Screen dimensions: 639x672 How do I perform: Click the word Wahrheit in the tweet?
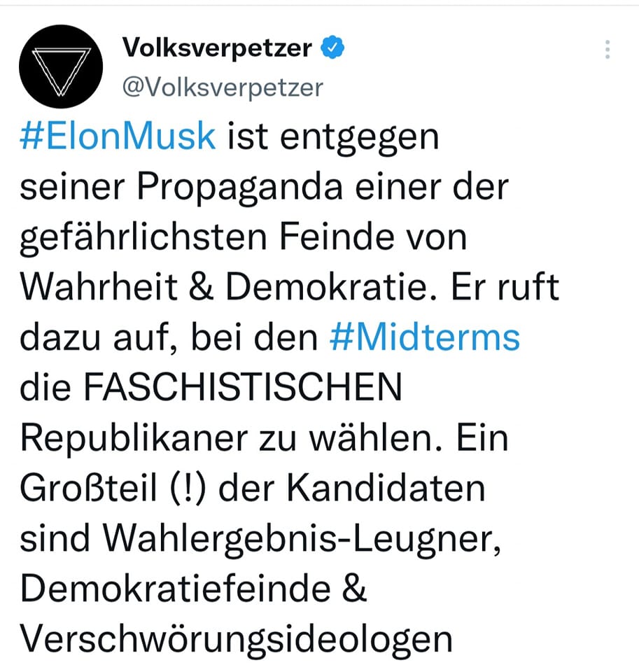click(99, 287)
